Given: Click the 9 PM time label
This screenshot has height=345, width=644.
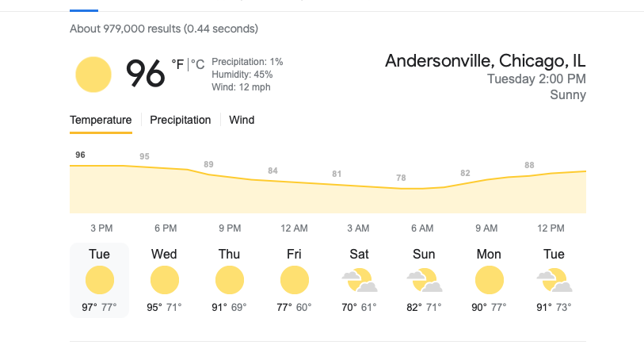Looking at the screenshot, I should click(x=230, y=228).
